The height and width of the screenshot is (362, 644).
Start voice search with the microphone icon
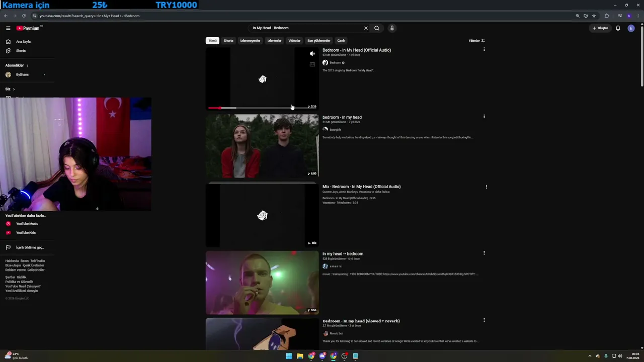pos(392,28)
